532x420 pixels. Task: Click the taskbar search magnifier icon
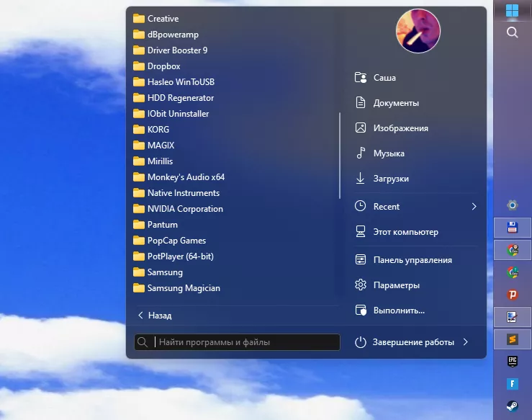click(x=512, y=32)
